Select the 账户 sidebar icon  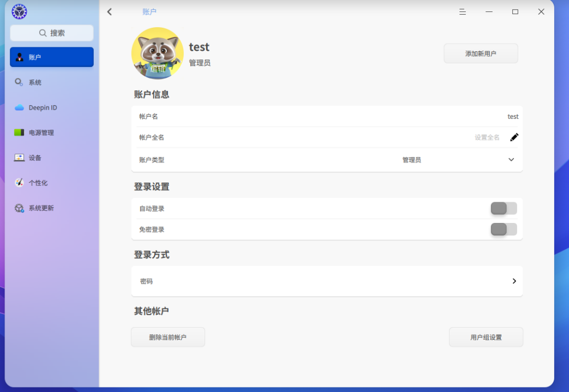point(19,57)
